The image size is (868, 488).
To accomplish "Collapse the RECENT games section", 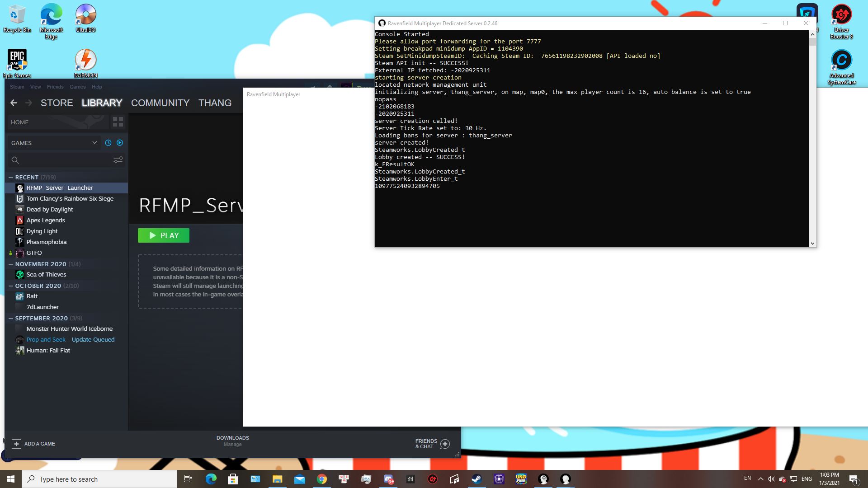I will coord(11,178).
